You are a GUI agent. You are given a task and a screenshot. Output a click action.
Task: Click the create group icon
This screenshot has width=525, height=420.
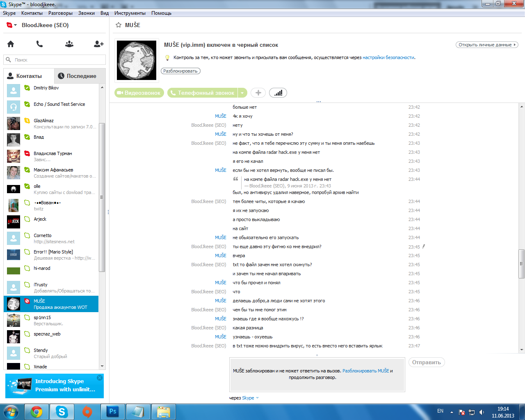click(x=69, y=44)
